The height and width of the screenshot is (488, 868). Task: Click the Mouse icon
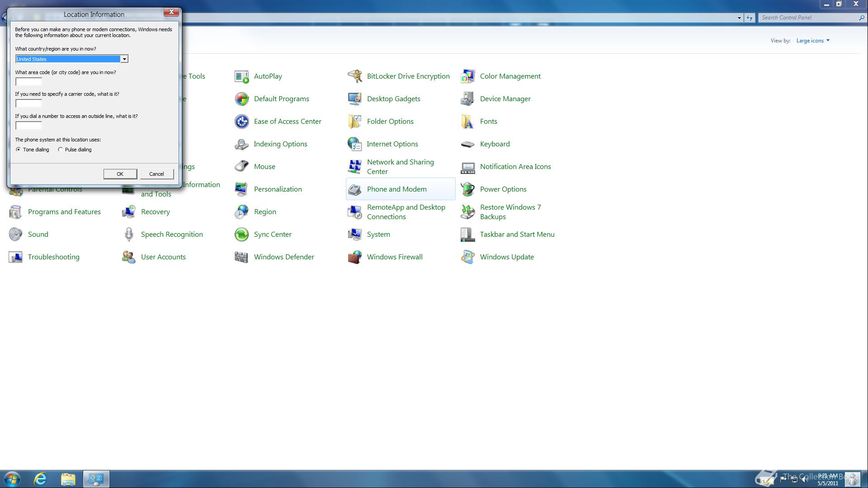(x=241, y=167)
